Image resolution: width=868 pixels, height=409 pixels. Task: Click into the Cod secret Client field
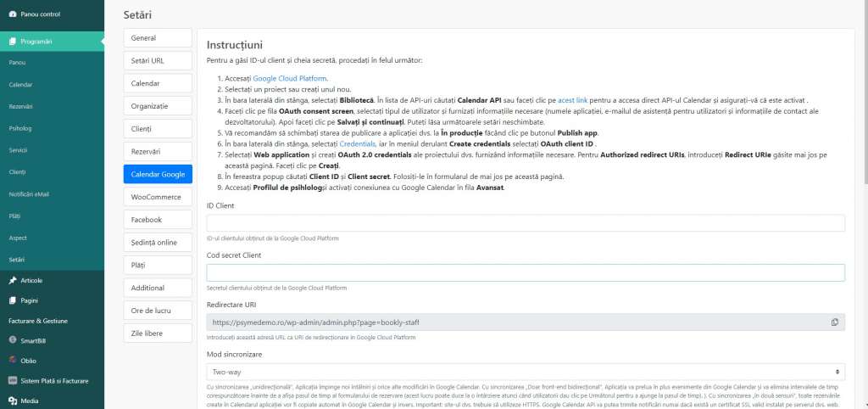526,272
